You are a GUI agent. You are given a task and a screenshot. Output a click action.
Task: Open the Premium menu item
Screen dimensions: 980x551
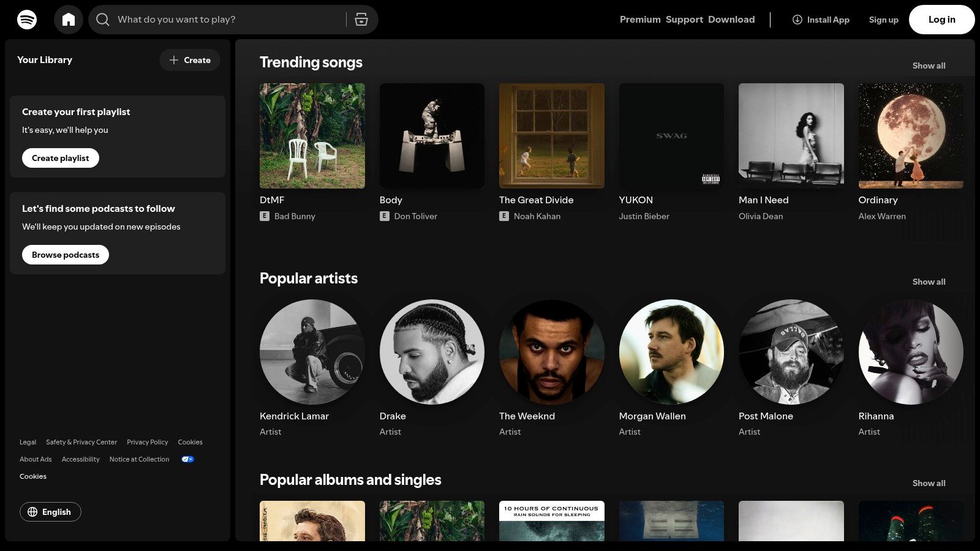[640, 19]
